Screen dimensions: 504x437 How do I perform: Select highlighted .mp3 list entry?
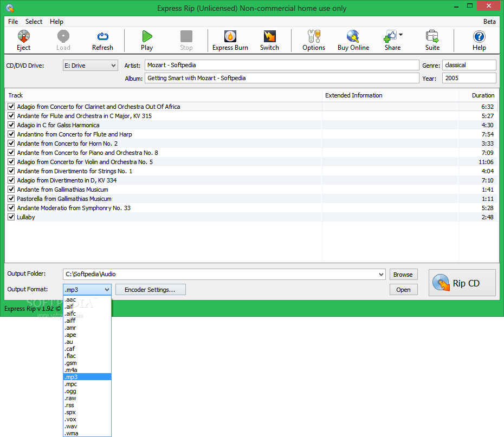click(87, 377)
